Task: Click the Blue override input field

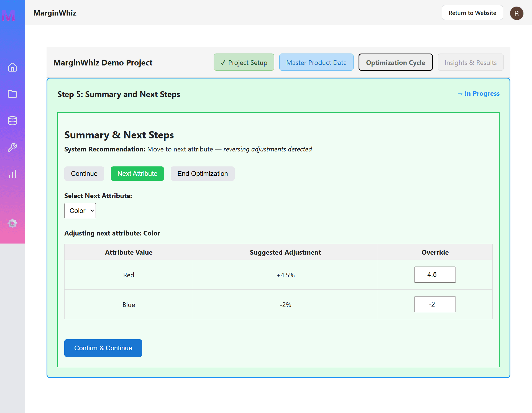Action: [435, 304]
